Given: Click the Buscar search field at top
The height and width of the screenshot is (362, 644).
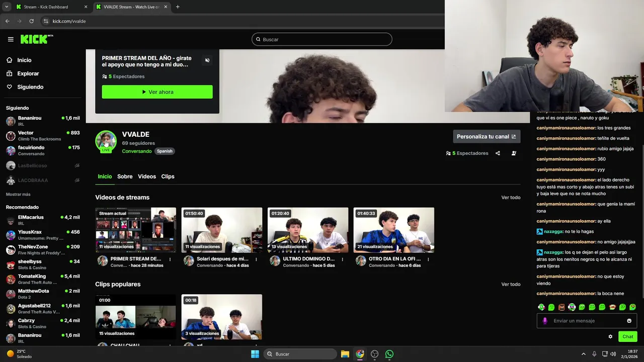Looking at the screenshot, I should pos(322,39).
